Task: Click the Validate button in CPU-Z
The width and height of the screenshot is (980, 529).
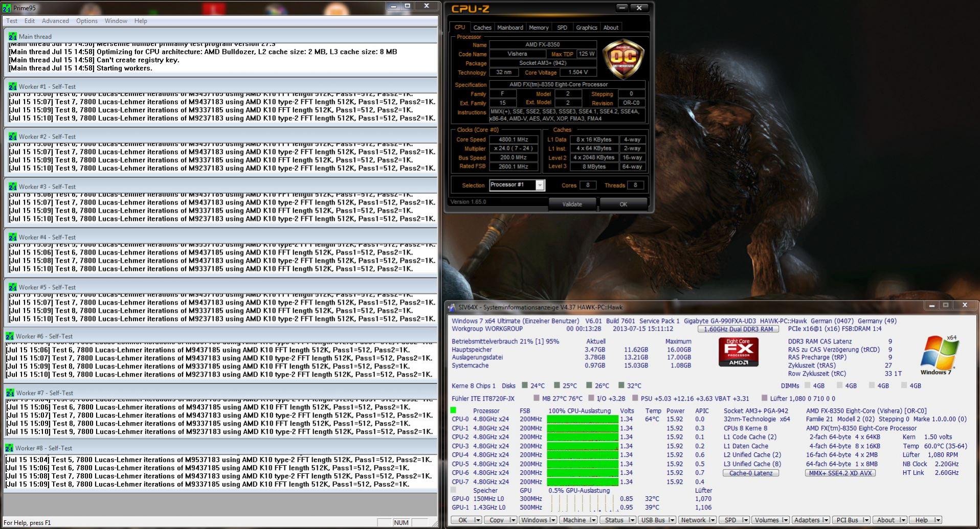Action: (572, 204)
